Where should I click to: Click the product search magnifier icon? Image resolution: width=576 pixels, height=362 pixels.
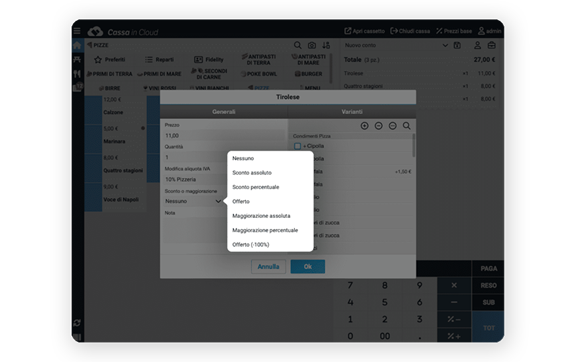[298, 45]
